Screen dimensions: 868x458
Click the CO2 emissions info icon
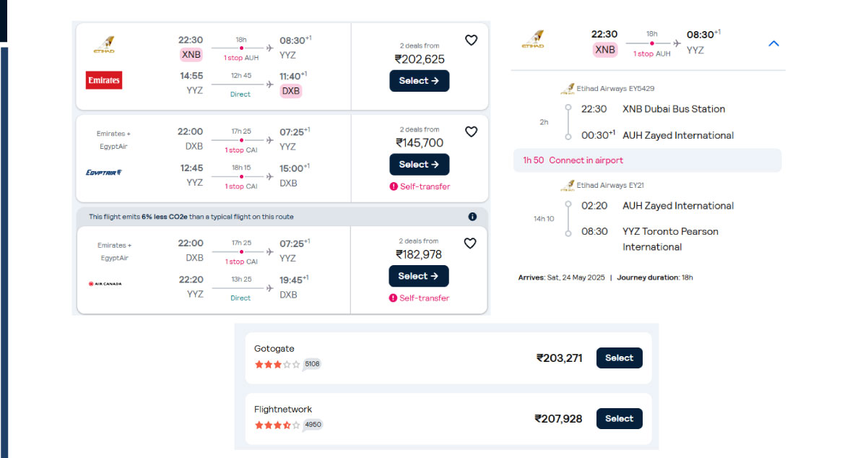[x=473, y=216]
